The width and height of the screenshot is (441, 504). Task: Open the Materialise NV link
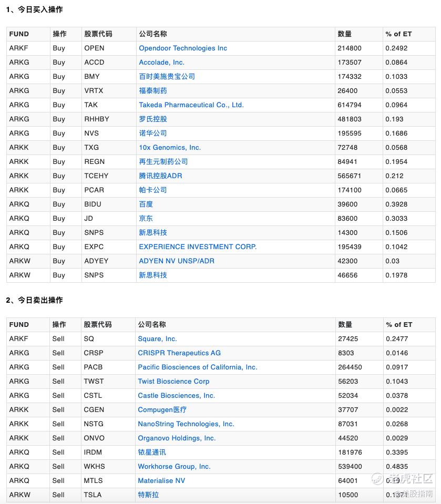[161, 480]
